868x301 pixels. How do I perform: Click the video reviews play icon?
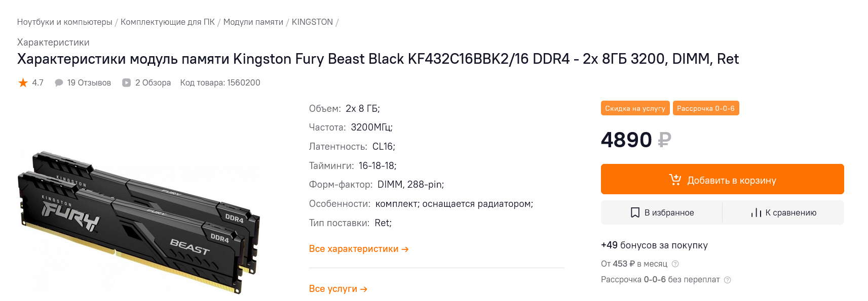(x=127, y=83)
